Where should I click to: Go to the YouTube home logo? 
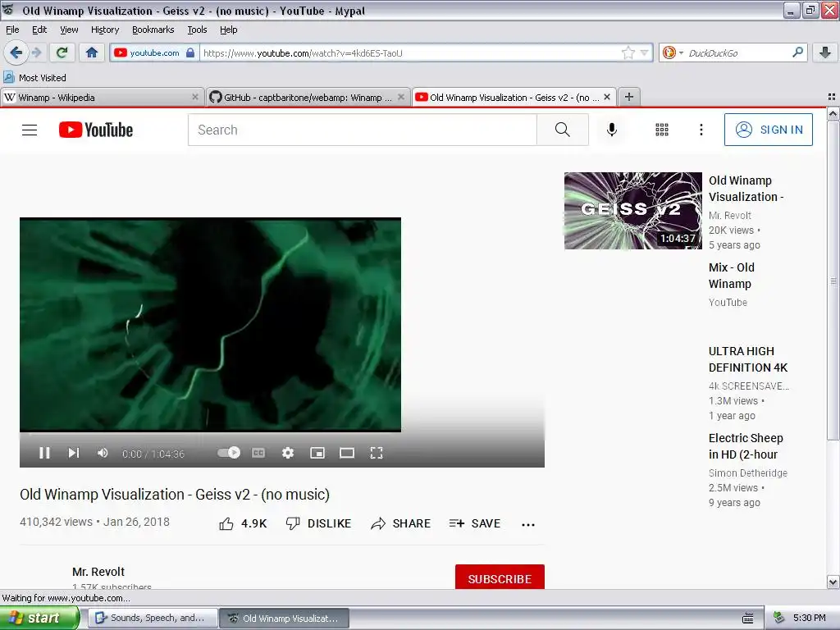pyautogui.click(x=96, y=130)
